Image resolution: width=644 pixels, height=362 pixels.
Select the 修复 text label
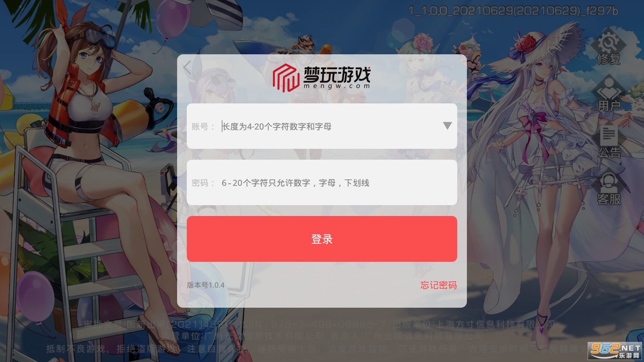point(609,59)
